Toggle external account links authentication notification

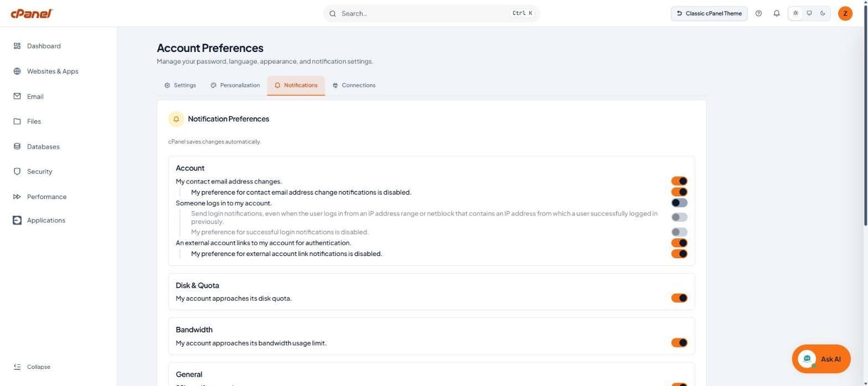coord(679,243)
